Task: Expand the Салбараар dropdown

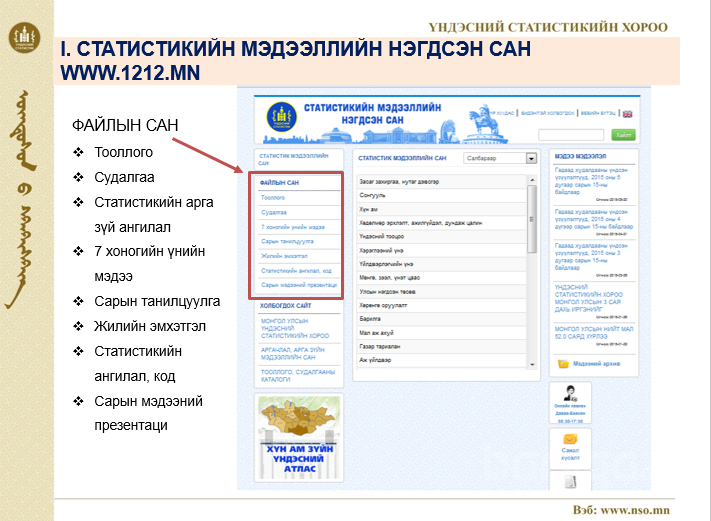Action: click(532, 158)
